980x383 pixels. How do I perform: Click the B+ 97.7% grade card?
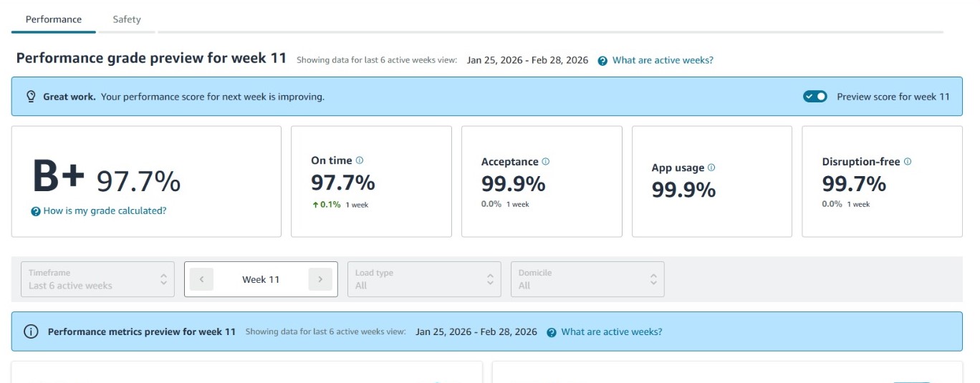[x=146, y=181]
